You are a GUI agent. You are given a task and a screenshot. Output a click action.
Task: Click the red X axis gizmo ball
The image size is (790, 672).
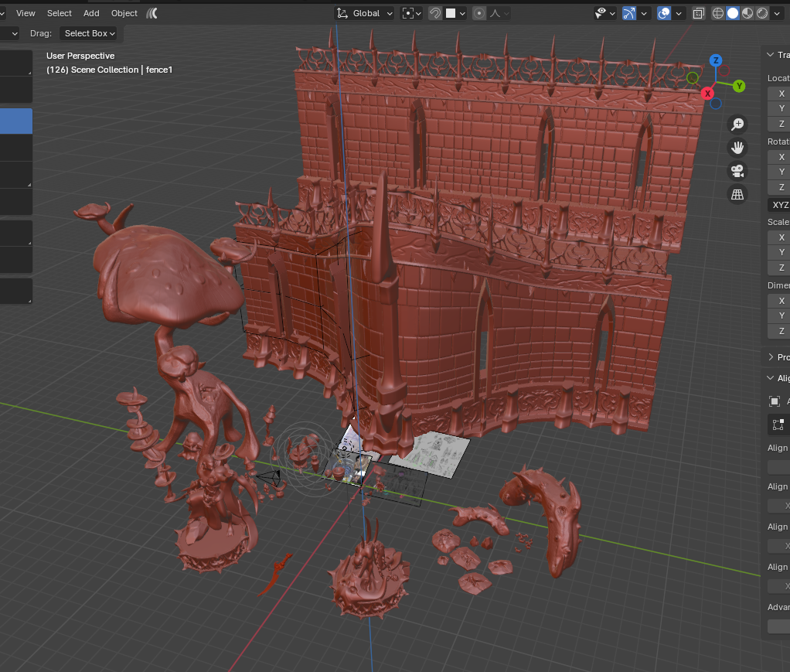[707, 93]
